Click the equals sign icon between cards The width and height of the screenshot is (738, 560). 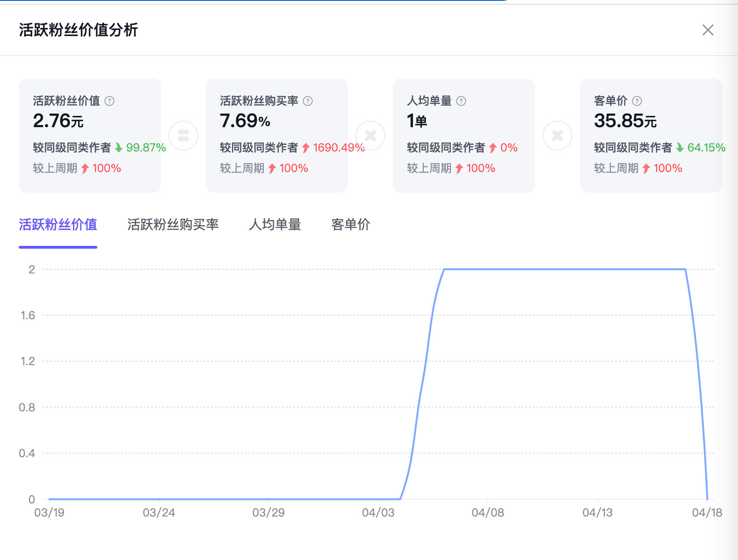[x=183, y=136]
